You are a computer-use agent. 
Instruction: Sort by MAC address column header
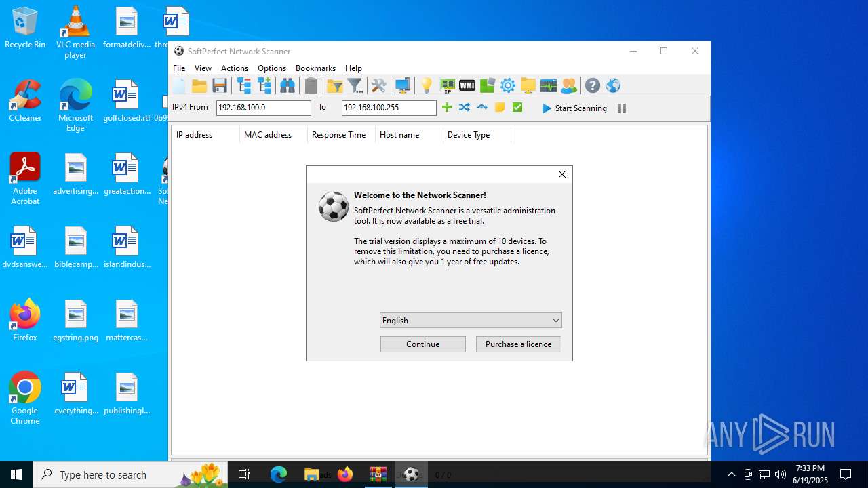pyautogui.click(x=273, y=135)
